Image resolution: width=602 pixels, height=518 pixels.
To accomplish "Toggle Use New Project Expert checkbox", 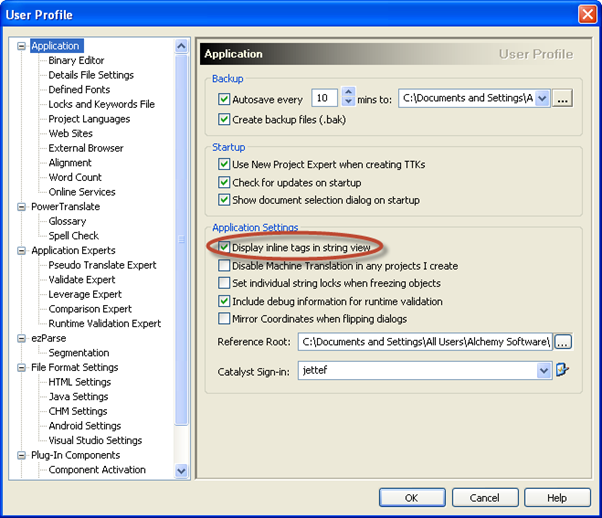I will pos(224,164).
